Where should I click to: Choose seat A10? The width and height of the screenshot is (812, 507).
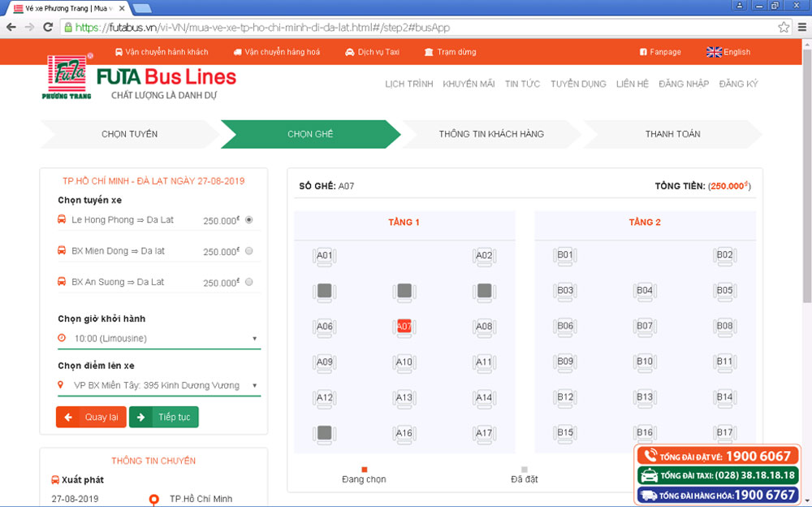coord(404,362)
